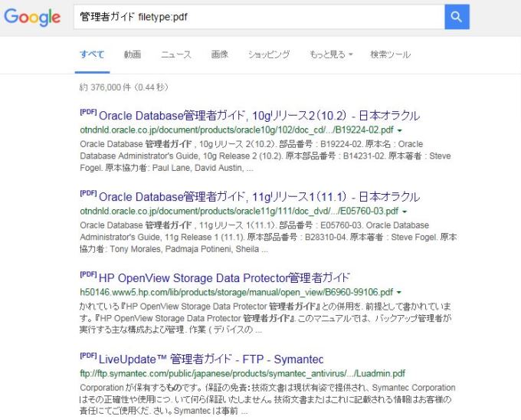The image size is (521, 420).
Task: Open Oracle Database 11g リリース1 result link
Action: (x=259, y=197)
